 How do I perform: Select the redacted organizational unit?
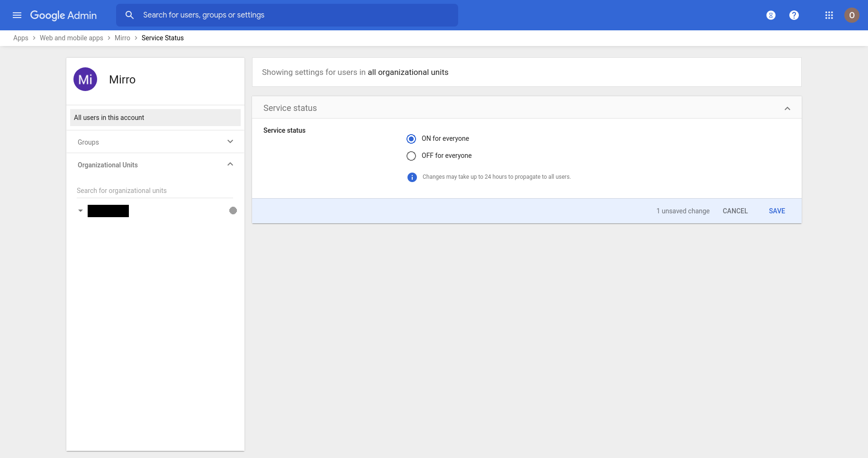(x=108, y=211)
